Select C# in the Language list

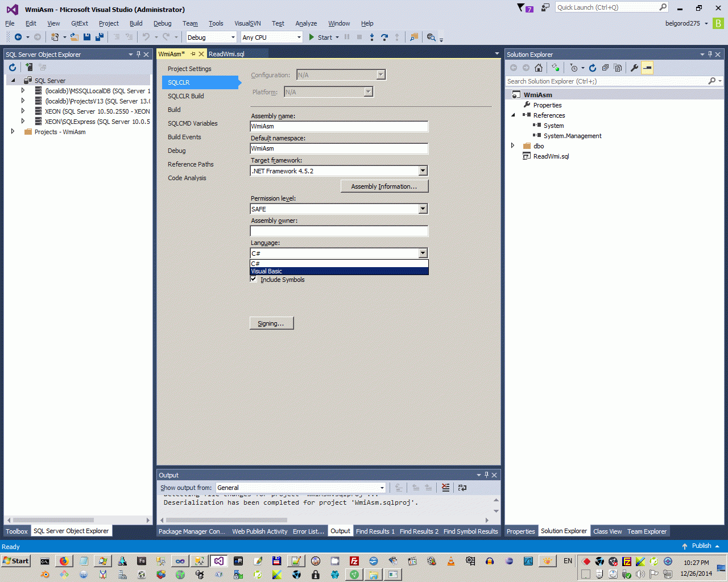pyautogui.click(x=339, y=264)
